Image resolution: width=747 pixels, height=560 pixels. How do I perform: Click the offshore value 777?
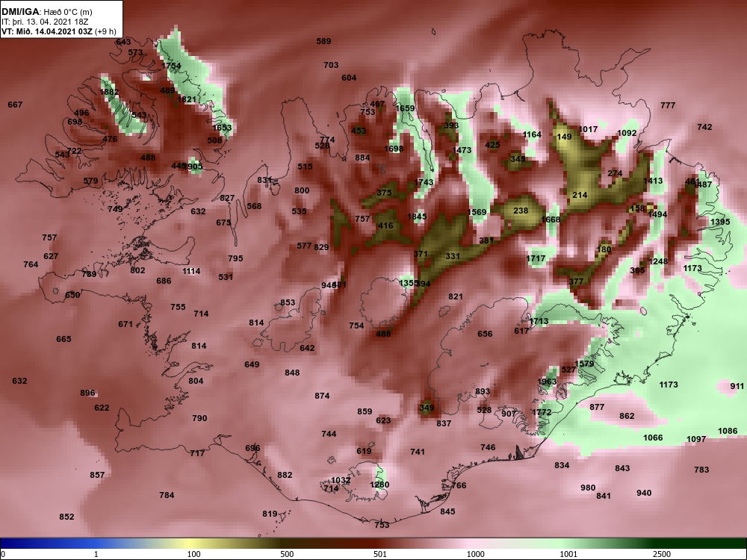tap(668, 106)
